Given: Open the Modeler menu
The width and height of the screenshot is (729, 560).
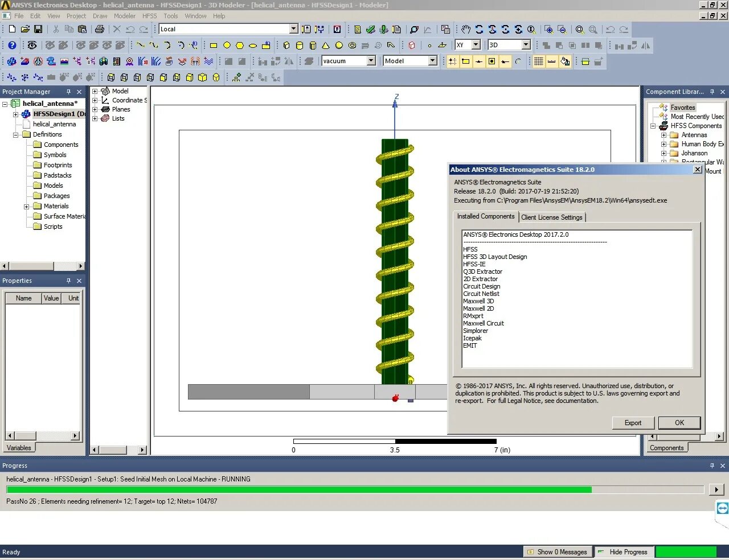Looking at the screenshot, I should tap(125, 16).
